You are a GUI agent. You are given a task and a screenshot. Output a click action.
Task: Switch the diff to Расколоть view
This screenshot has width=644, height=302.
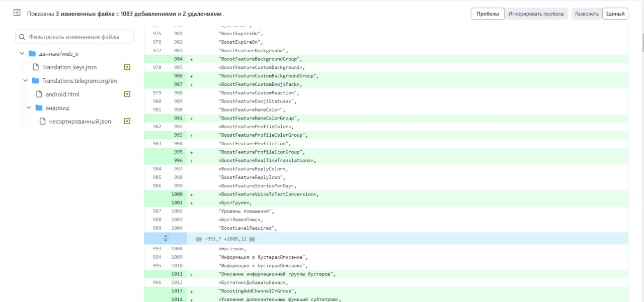[x=587, y=14]
